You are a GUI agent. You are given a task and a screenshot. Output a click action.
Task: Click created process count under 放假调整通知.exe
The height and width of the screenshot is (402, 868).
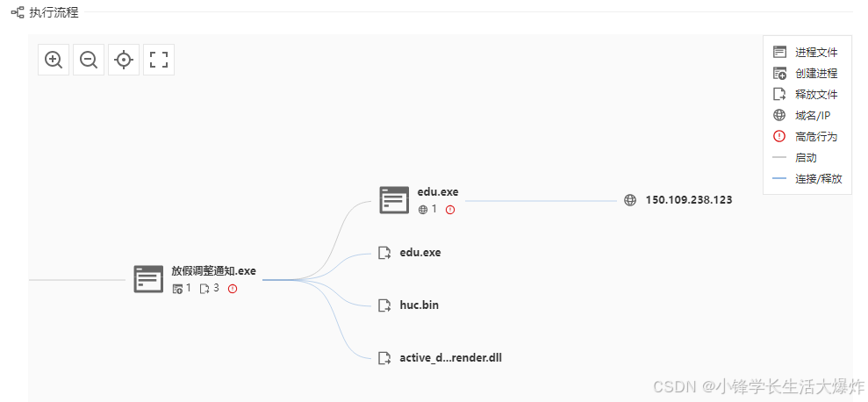click(x=182, y=288)
